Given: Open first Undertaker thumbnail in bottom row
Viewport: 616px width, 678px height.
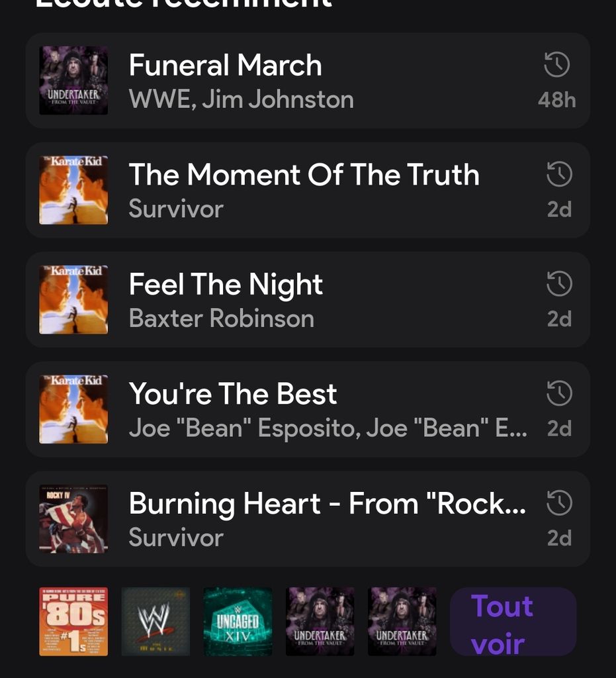Looking at the screenshot, I should tap(320, 621).
